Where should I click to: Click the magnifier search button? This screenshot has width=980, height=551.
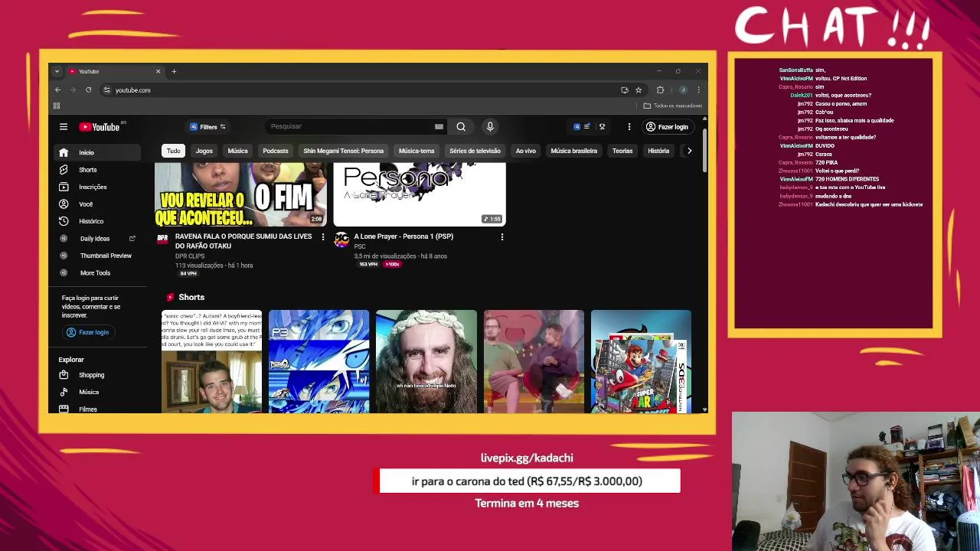[x=461, y=127]
